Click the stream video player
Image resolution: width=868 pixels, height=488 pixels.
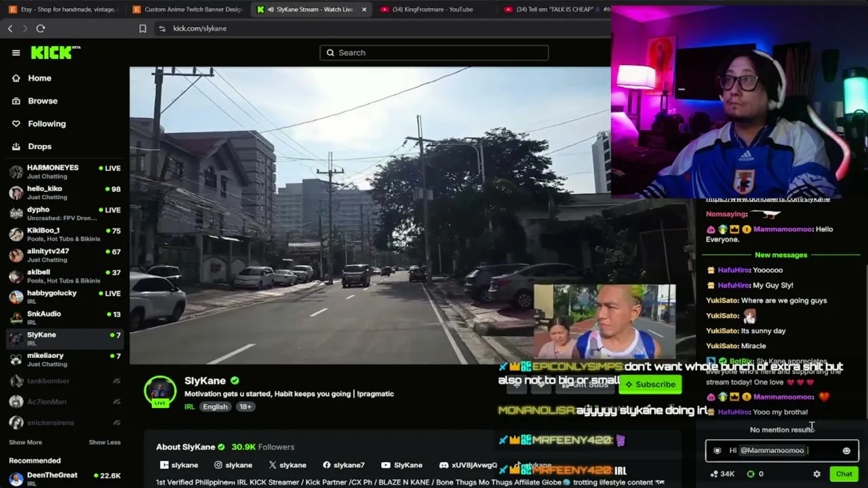pyautogui.click(x=370, y=216)
